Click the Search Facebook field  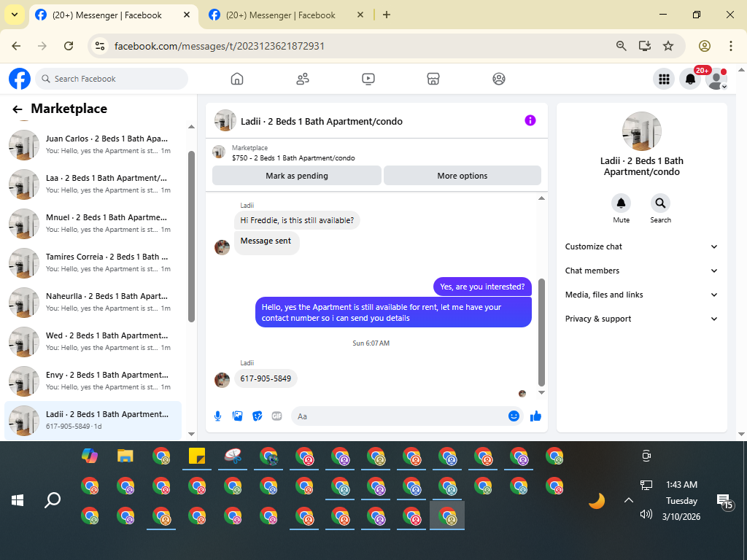tap(112, 79)
